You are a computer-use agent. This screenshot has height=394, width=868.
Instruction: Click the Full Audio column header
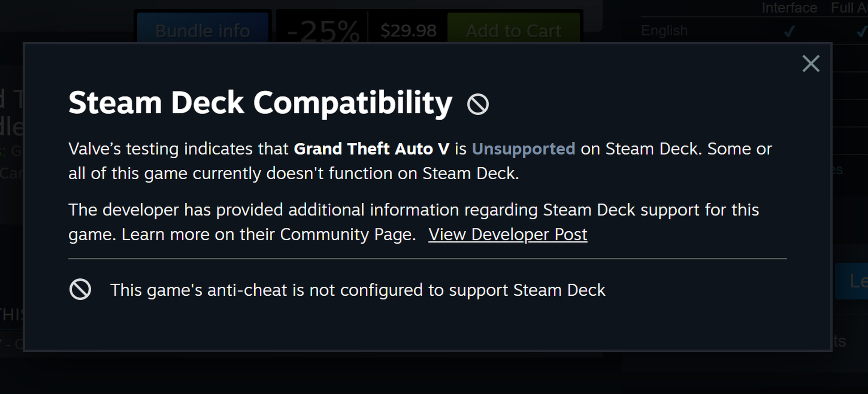tap(849, 8)
